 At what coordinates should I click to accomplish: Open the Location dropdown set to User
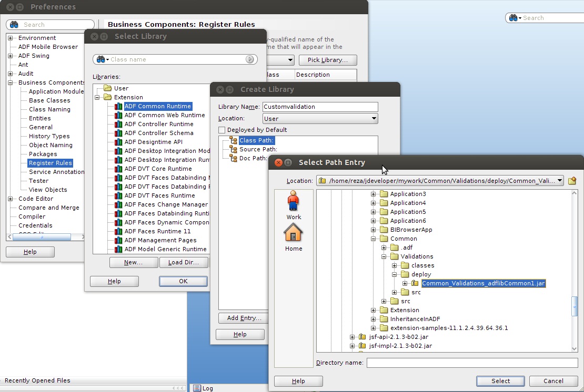pyautogui.click(x=320, y=119)
